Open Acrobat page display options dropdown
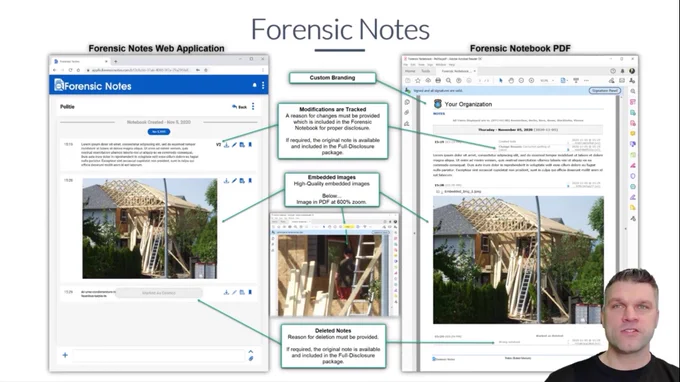Screen dimensions: 680x382 coord(564,81)
